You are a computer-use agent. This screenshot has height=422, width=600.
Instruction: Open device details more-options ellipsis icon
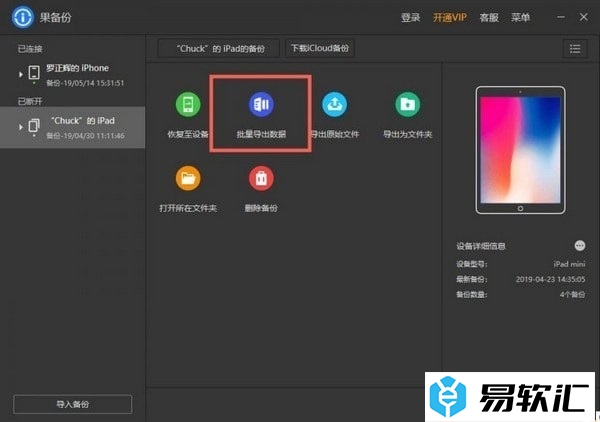[580, 246]
